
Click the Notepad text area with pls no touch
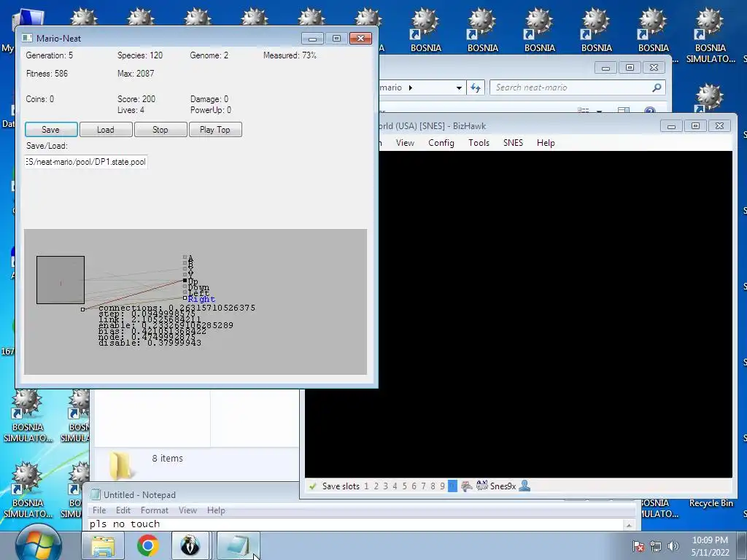click(x=356, y=524)
